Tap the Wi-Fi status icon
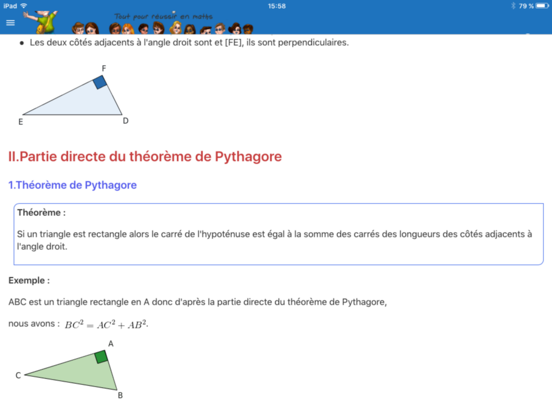The height and width of the screenshot is (414, 552). click(x=24, y=6)
